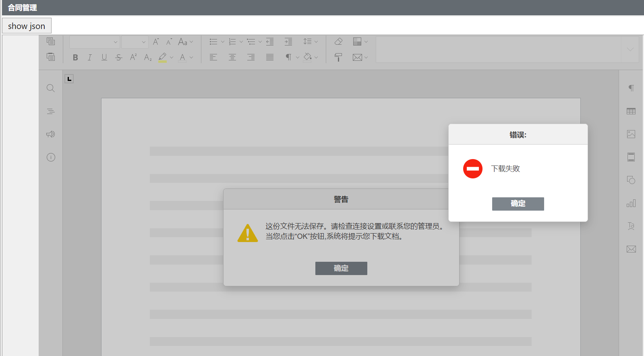644x356 pixels.
Task: Click the numbered list icon
Action: coord(232,41)
